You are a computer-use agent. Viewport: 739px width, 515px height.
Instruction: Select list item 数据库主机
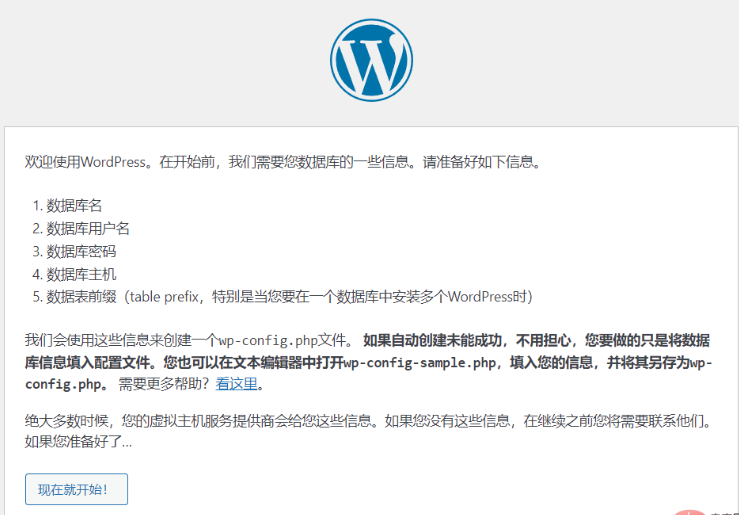tap(81, 274)
